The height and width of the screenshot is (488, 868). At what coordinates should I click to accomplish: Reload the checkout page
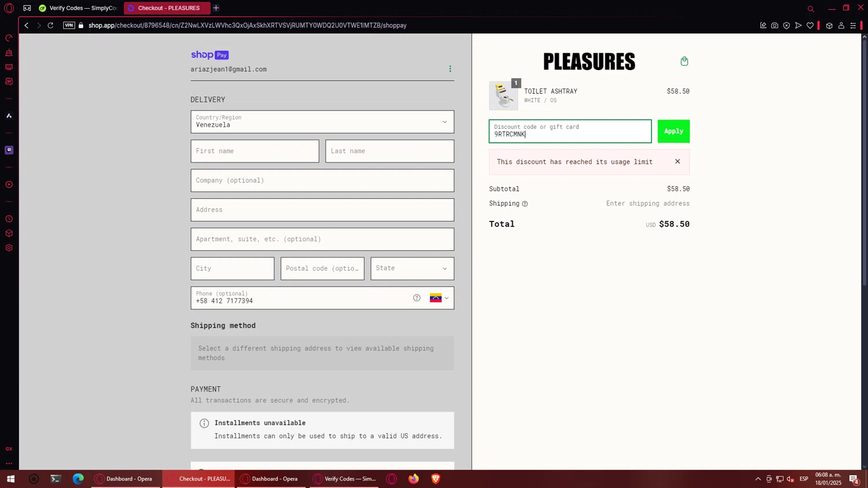(x=50, y=25)
